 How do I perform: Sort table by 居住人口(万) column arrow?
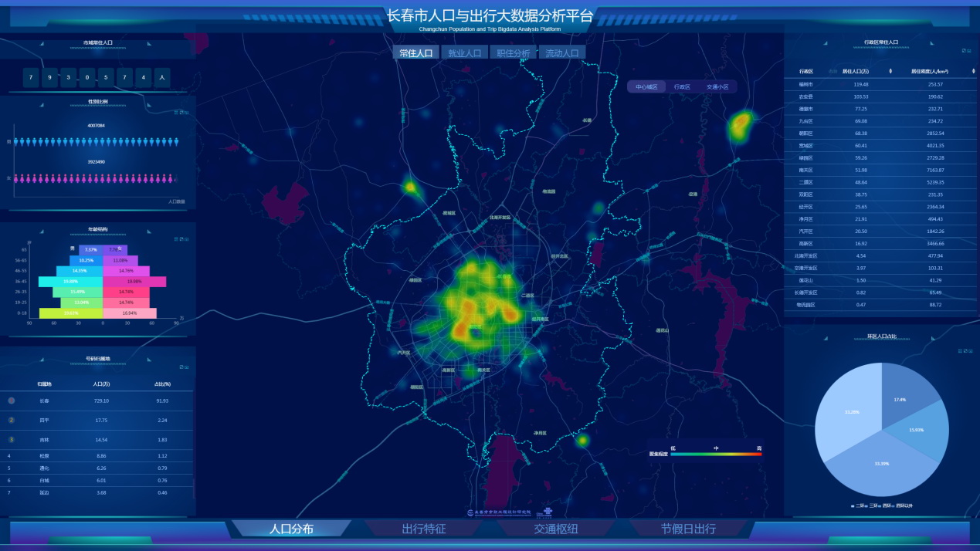click(x=890, y=72)
